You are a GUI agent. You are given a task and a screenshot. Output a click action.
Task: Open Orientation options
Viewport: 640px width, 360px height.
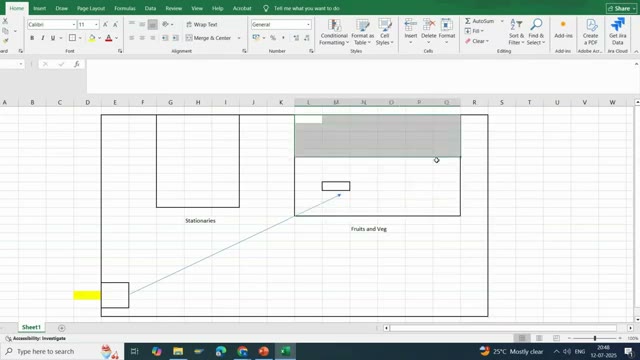click(x=167, y=24)
